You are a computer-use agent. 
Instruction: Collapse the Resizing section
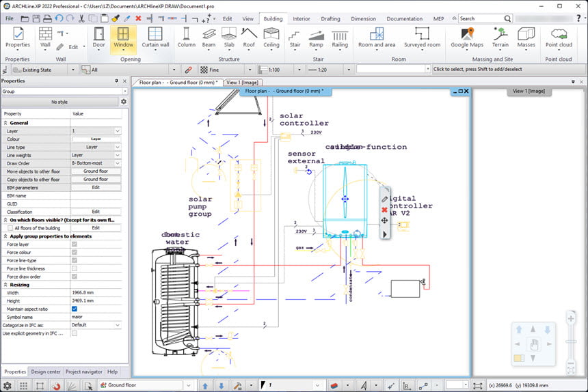coord(5,285)
